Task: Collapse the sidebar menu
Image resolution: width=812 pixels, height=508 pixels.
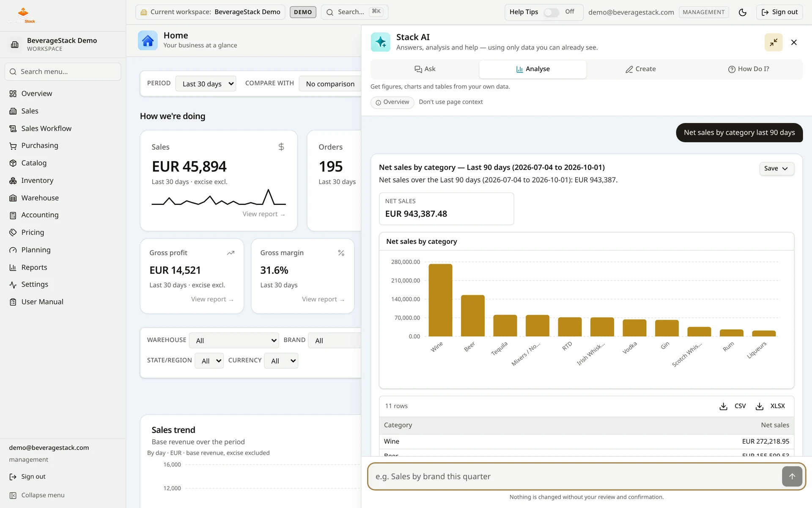Action: 37,495
